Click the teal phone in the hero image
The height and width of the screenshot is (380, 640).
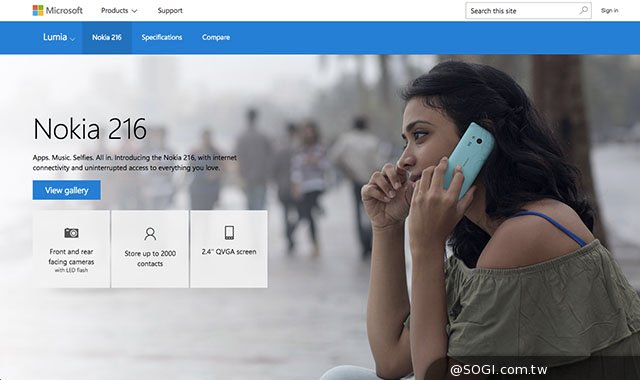(468, 160)
